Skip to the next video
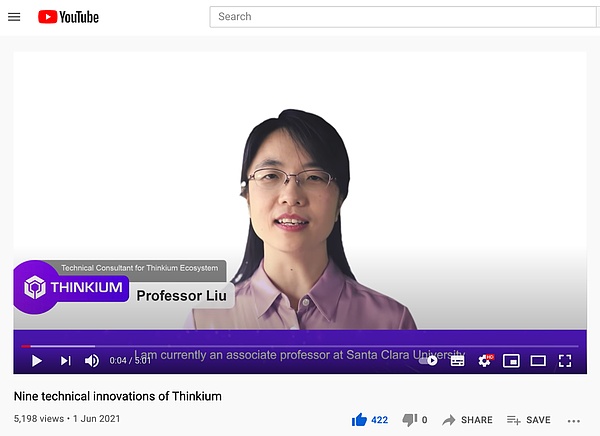 click(x=65, y=361)
